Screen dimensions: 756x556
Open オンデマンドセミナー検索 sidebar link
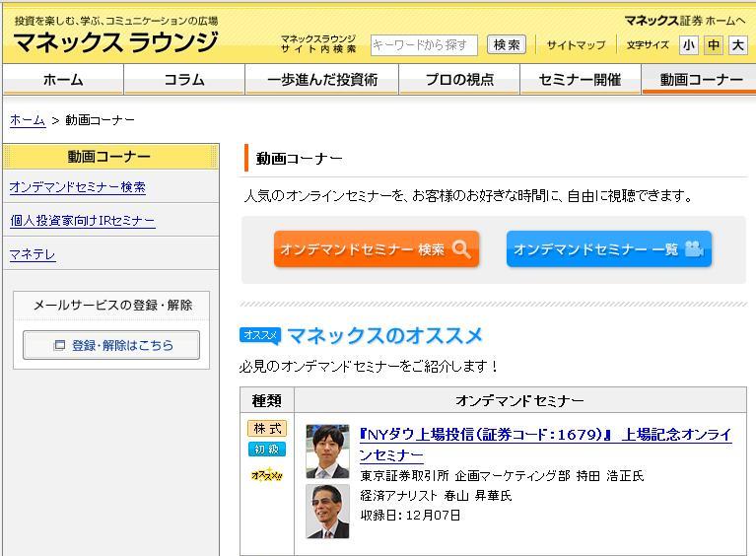point(77,187)
